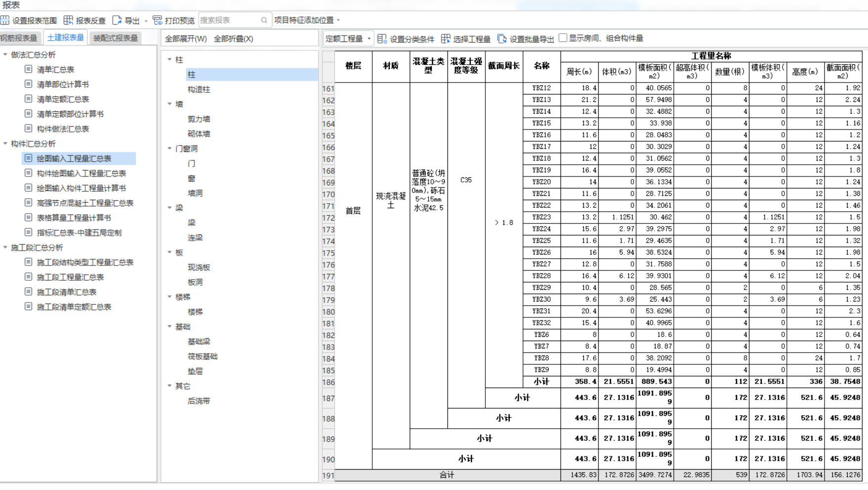Screen dimensions: 868x490
Task: Select 剪力墙 in component tree
Action: tap(199, 119)
